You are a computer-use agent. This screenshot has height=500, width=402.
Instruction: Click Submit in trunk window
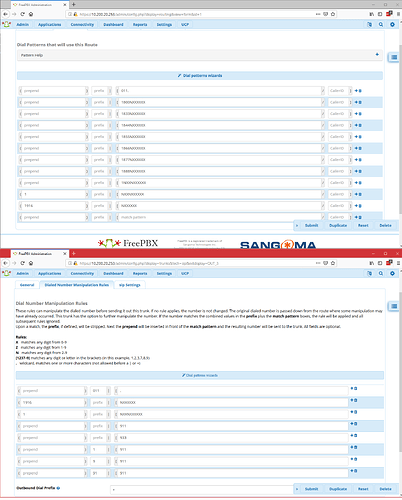pos(311,489)
